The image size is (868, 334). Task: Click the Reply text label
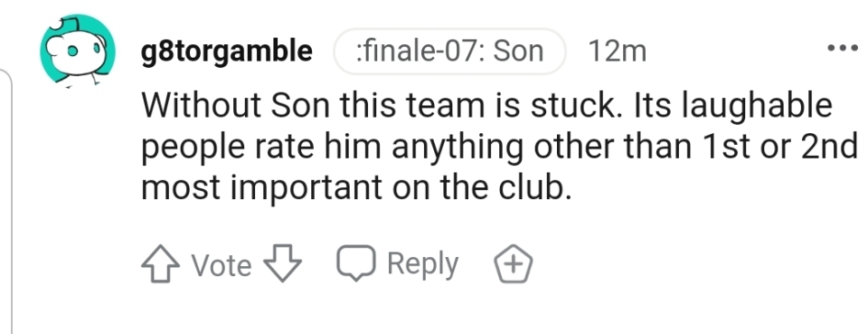click(422, 263)
